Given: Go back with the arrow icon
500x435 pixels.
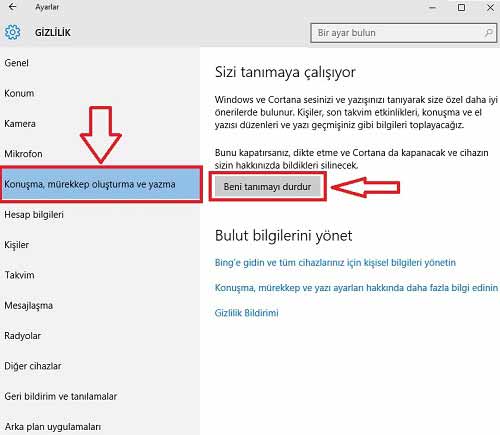Looking at the screenshot, I should tap(12, 7).
